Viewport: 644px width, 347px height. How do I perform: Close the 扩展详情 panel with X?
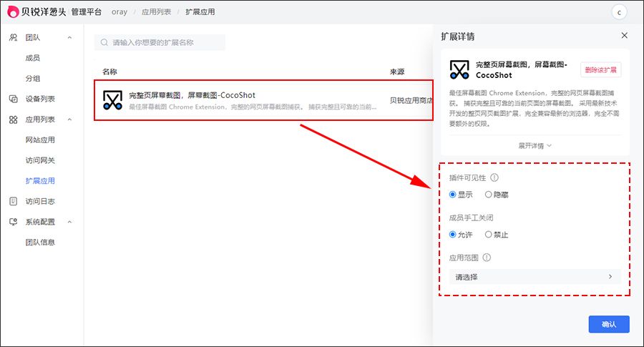click(624, 36)
